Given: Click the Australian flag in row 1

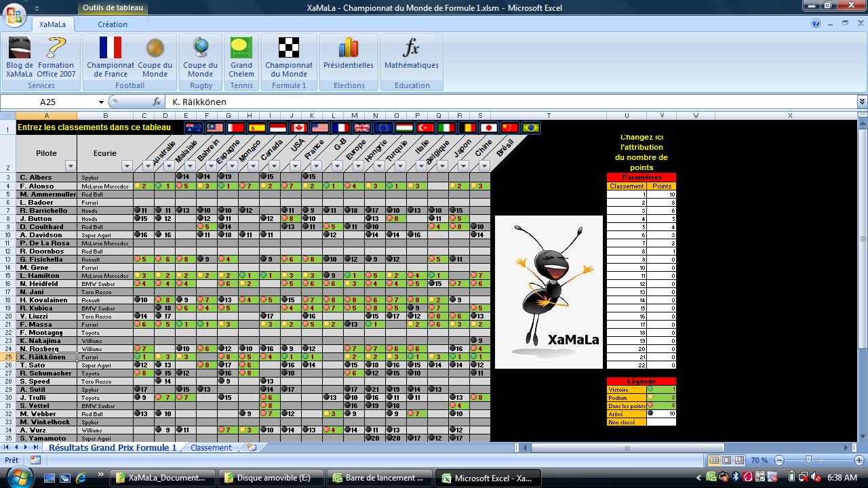Looking at the screenshot, I should 193,127.
